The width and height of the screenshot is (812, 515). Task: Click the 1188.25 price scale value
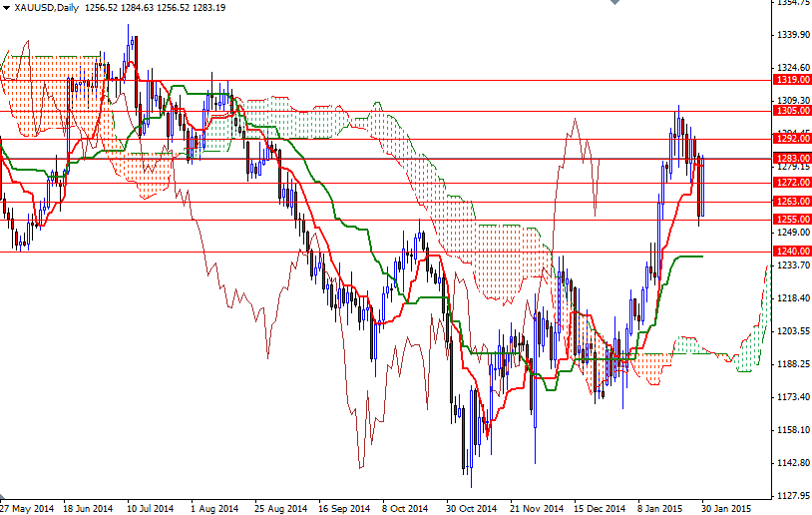[x=793, y=363]
